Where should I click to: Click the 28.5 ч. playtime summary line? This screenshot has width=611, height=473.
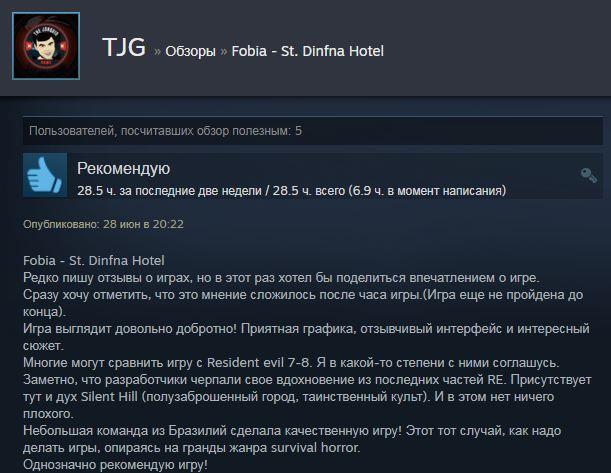[291, 191]
